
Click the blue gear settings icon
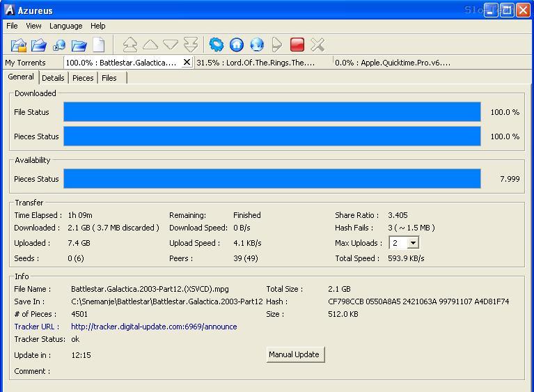click(x=217, y=45)
